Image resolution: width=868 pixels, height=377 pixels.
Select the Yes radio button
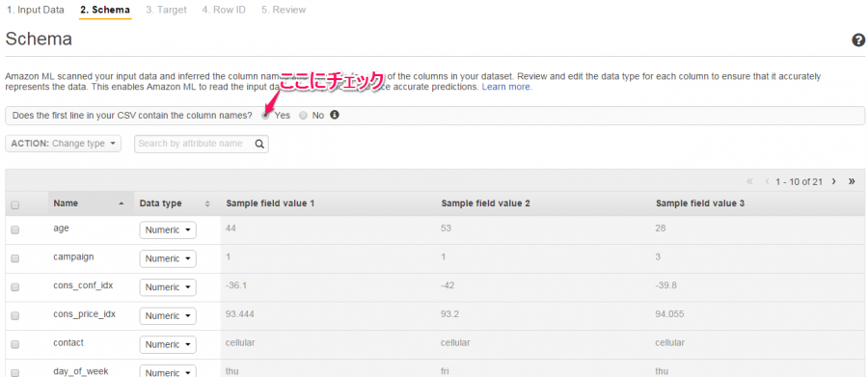click(266, 116)
